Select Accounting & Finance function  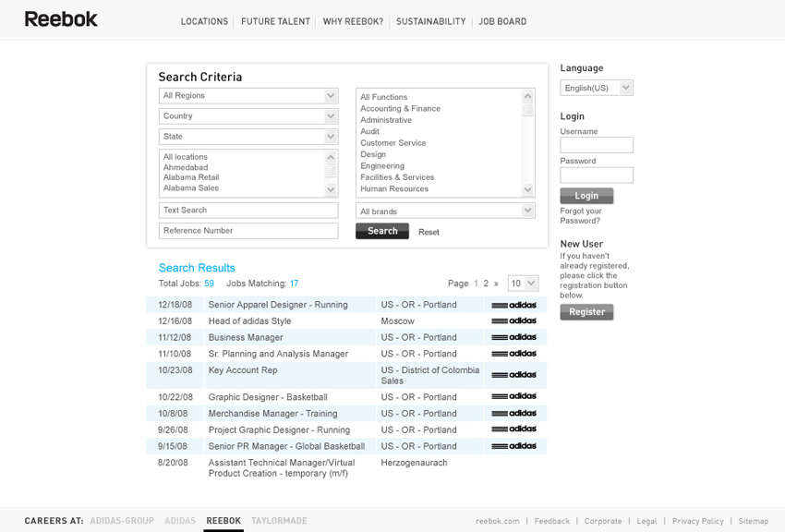click(400, 109)
